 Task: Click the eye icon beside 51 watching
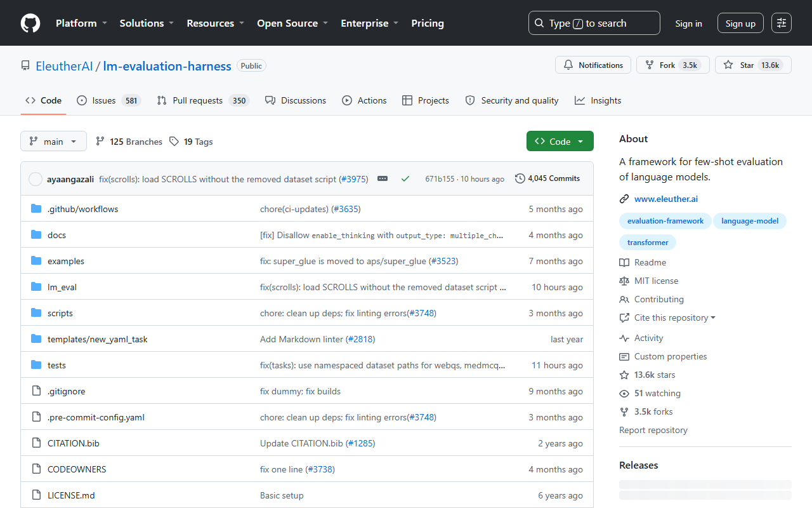click(x=624, y=394)
